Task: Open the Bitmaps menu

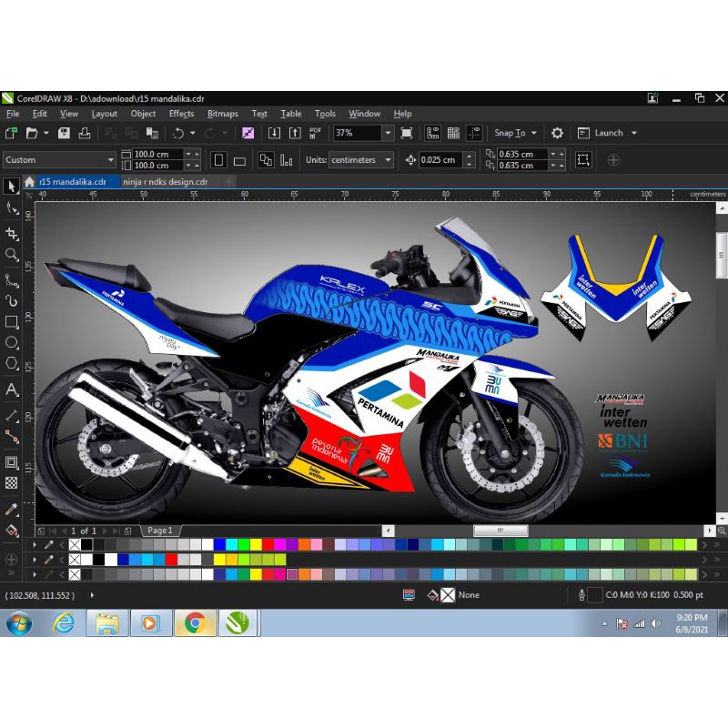Action: click(x=222, y=114)
